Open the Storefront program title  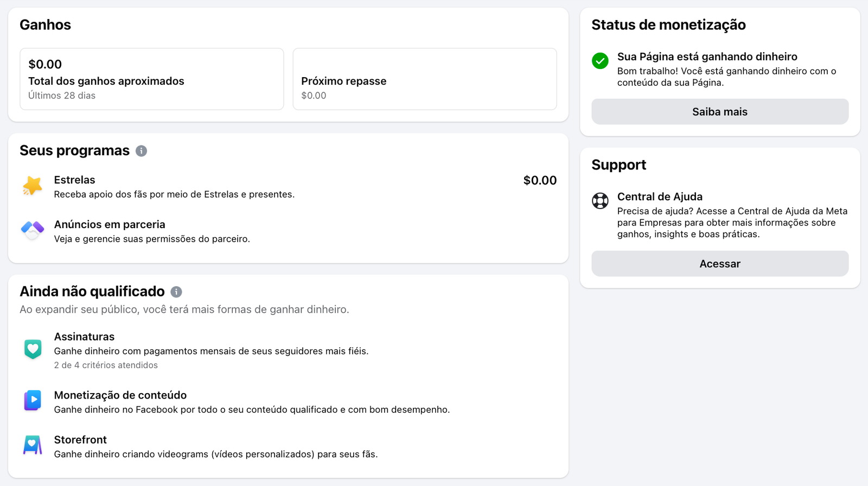click(80, 440)
